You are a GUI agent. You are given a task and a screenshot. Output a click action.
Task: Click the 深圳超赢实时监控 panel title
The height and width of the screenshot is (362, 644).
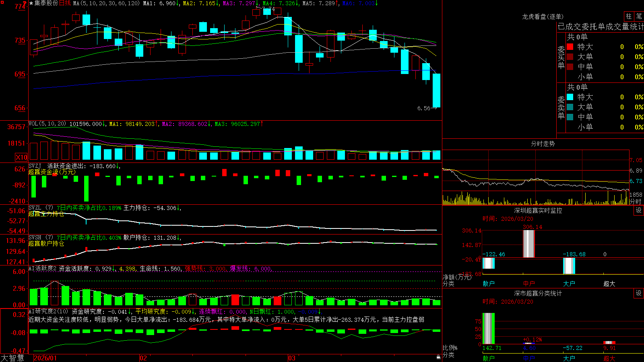(x=538, y=210)
